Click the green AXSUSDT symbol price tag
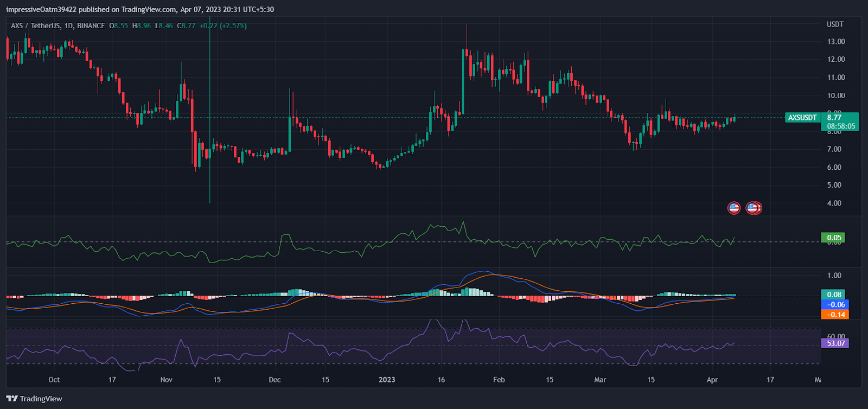This screenshot has height=409, width=868. [802, 117]
